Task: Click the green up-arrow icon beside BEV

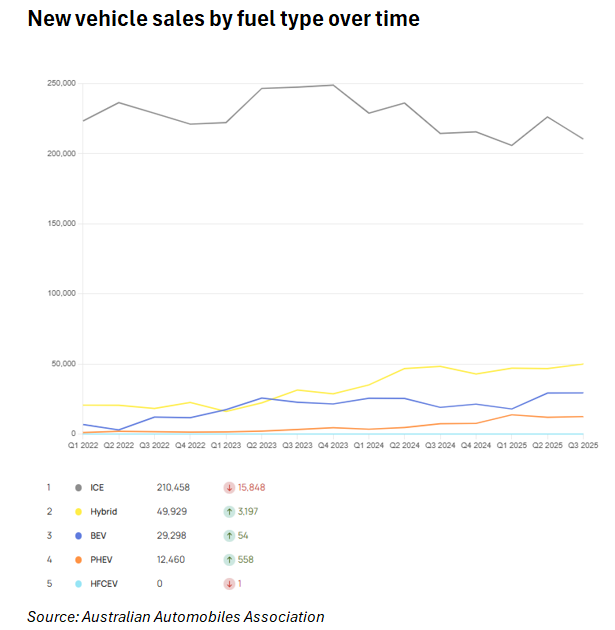Action: (229, 535)
